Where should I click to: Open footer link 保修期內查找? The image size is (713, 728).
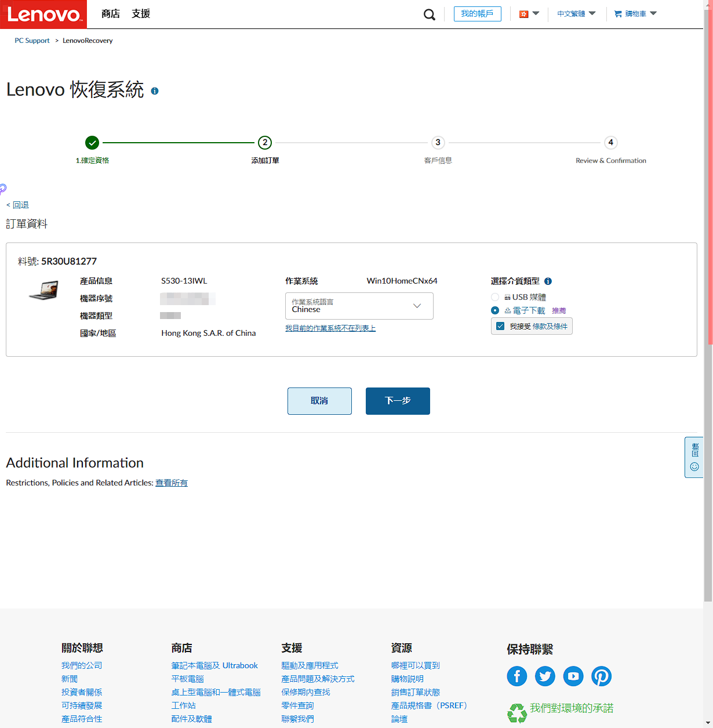[305, 692]
